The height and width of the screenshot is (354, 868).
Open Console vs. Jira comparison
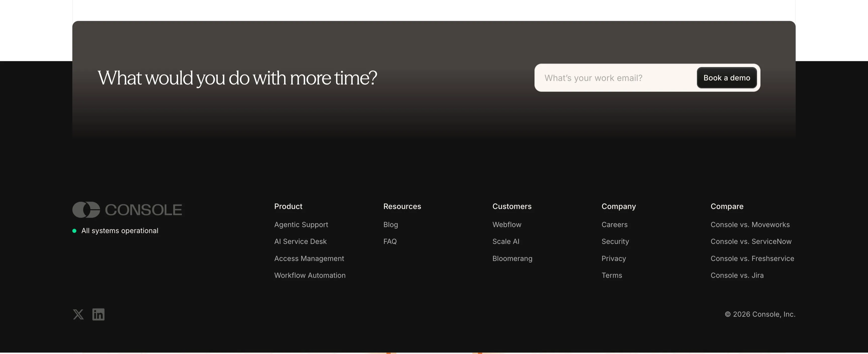(x=737, y=275)
